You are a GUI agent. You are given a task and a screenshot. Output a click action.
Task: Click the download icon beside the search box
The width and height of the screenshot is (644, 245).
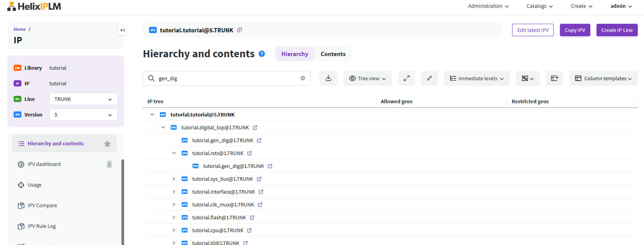[x=328, y=78]
